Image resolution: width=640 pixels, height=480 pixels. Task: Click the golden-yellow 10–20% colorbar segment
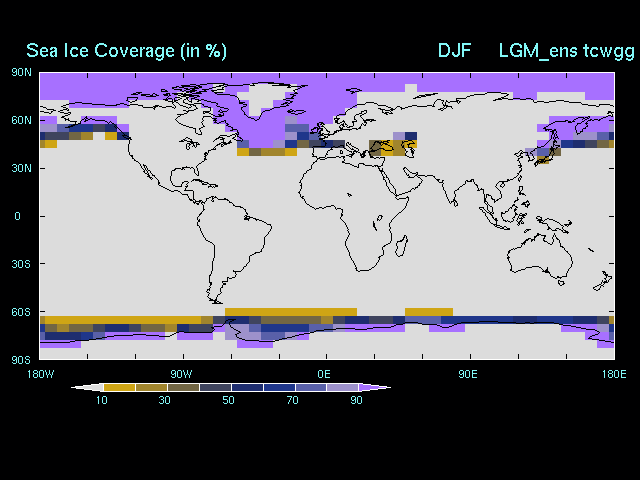pyautogui.click(x=119, y=387)
